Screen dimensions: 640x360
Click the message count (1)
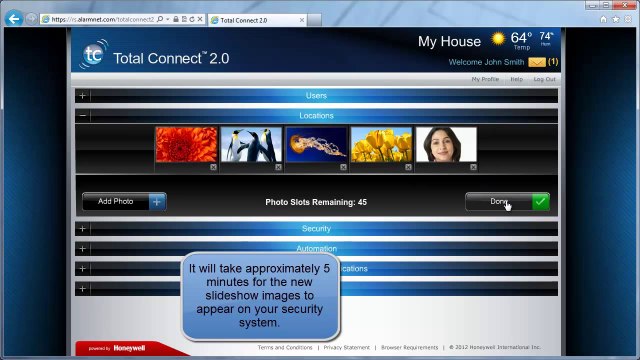tap(553, 62)
